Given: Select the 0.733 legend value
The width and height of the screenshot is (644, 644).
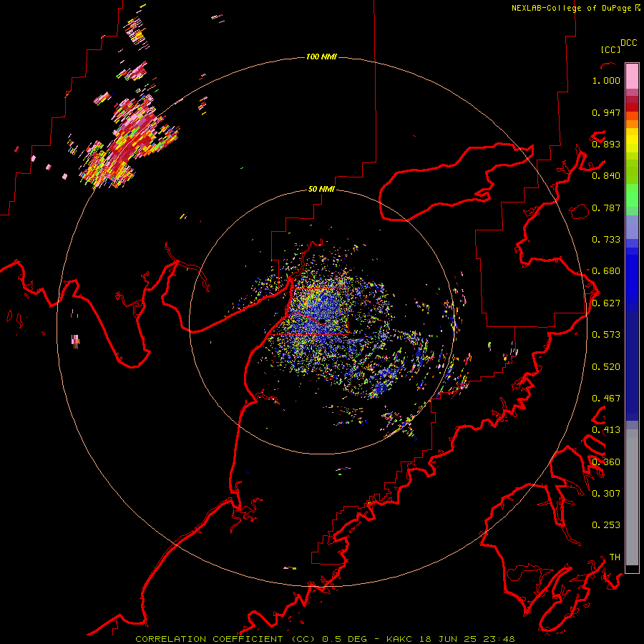Looking at the screenshot, I should pyautogui.click(x=606, y=240).
